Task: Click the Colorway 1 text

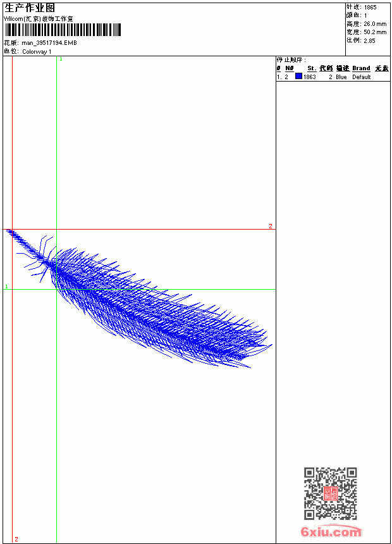Action: 37,52
